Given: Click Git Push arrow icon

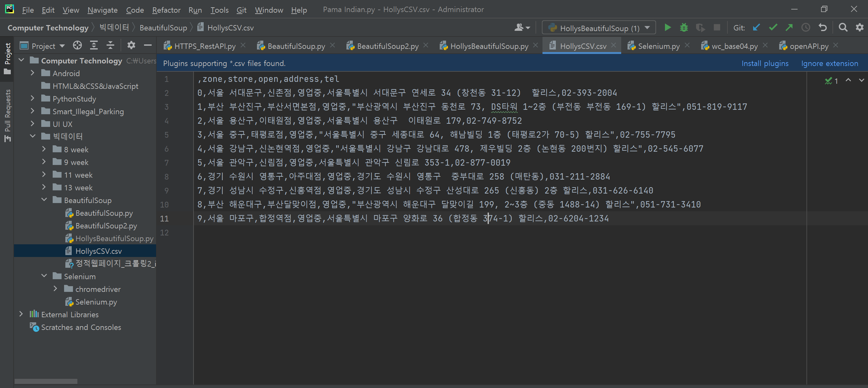Looking at the screenshot, I should click(x=789, y=28).
